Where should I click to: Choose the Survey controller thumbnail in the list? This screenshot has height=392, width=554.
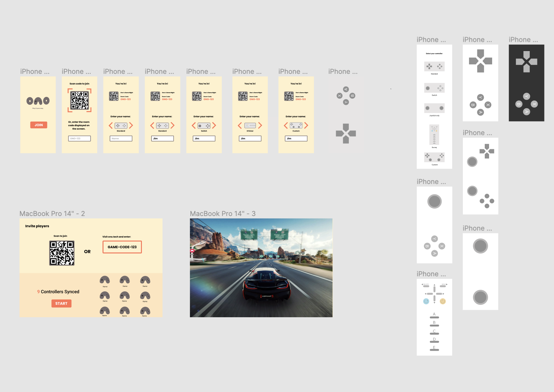(434, 134)
